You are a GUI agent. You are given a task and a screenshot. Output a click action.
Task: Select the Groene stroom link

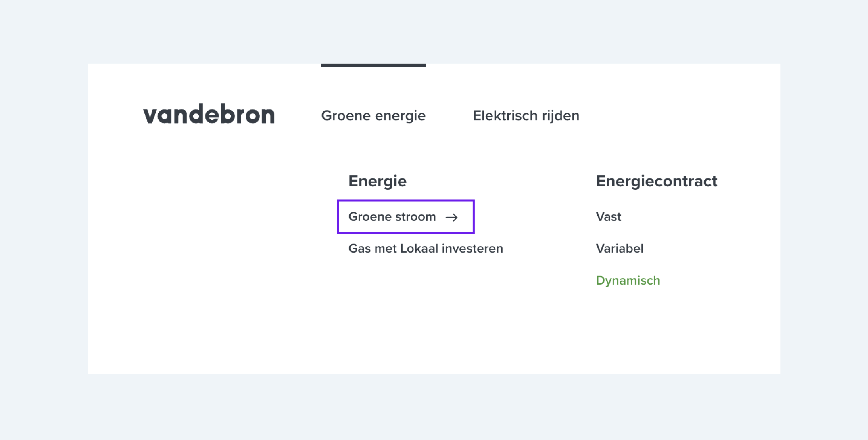click(x=406, y=217)
